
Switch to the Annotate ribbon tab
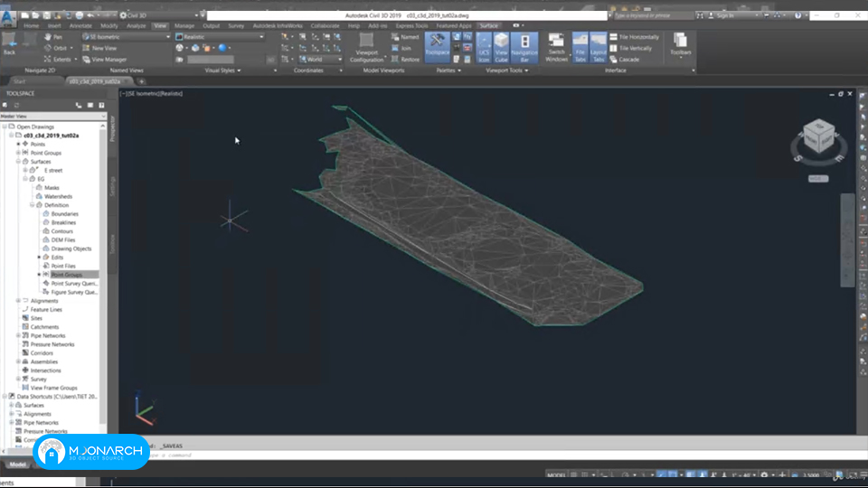pyautogui.click(x=80, y=25)
